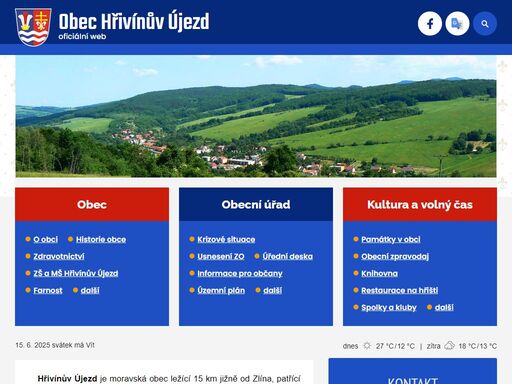View the Územní plán page
Screen dimensions: 512x384
tap(221, 290)
